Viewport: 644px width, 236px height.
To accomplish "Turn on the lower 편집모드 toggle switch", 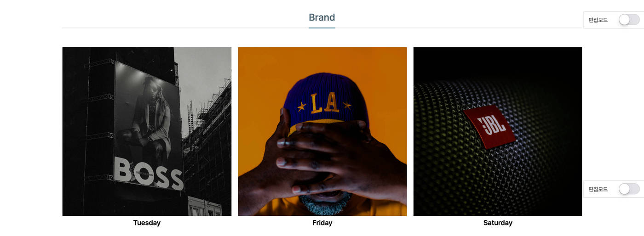I will click(629, 189).
